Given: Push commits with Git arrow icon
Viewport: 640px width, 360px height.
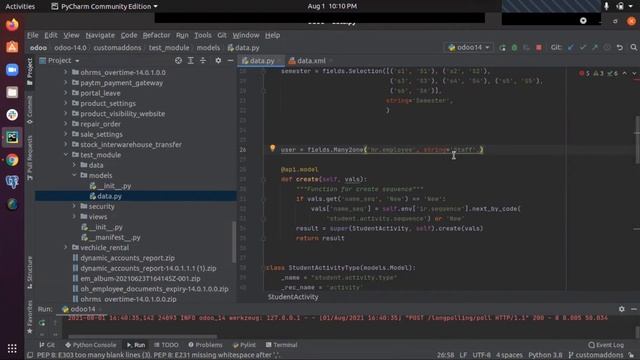Looking at the screenshot, I should (595, 48).
